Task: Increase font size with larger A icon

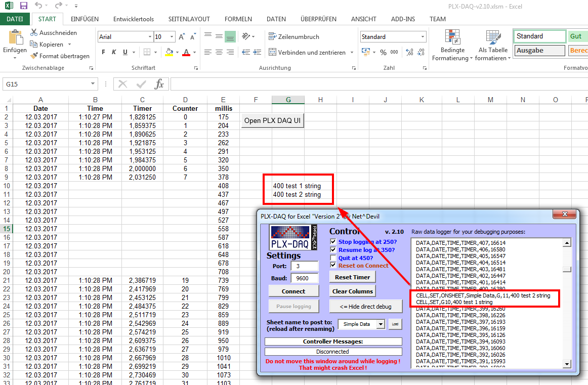Action: 182,37
